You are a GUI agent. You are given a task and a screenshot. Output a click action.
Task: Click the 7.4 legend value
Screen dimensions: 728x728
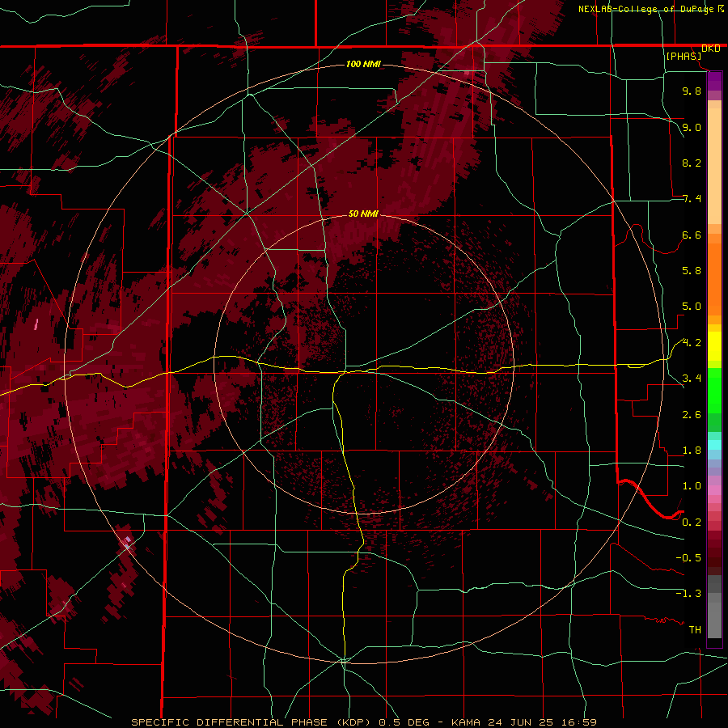pyautogui.click(x=692, y=199)
